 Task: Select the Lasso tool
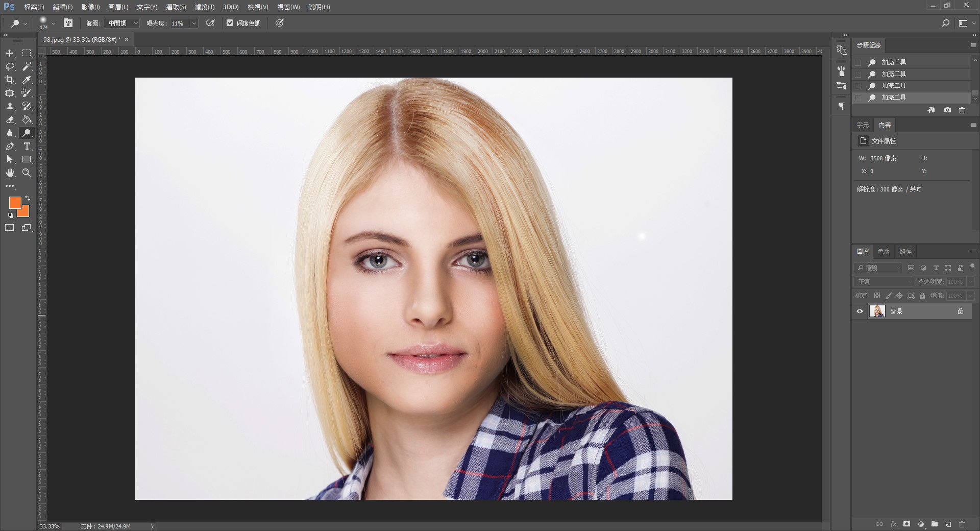coord(10,66)
